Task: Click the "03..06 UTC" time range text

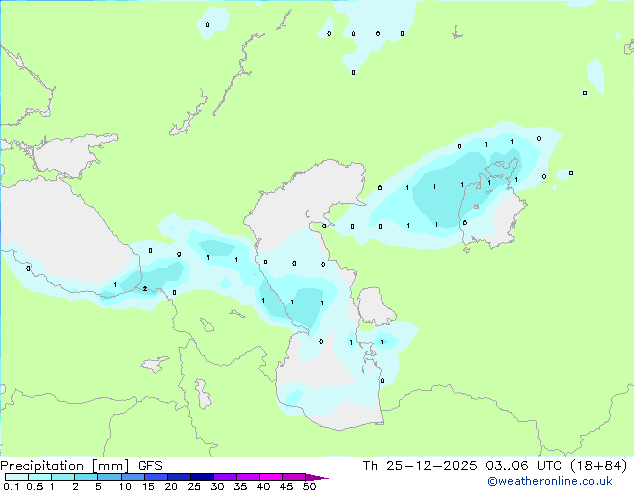Action: (x=524, y=466)
